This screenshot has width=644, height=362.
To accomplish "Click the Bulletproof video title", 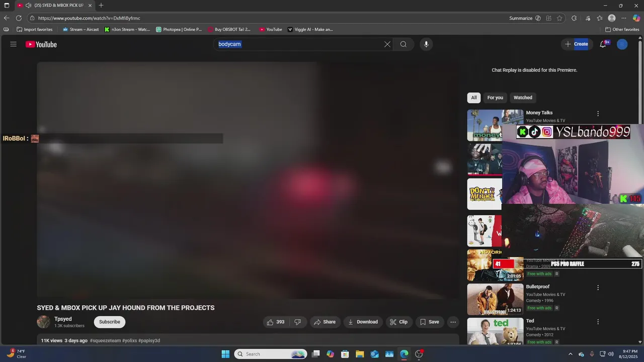I will pyautogui.click(x=538, y=287).
